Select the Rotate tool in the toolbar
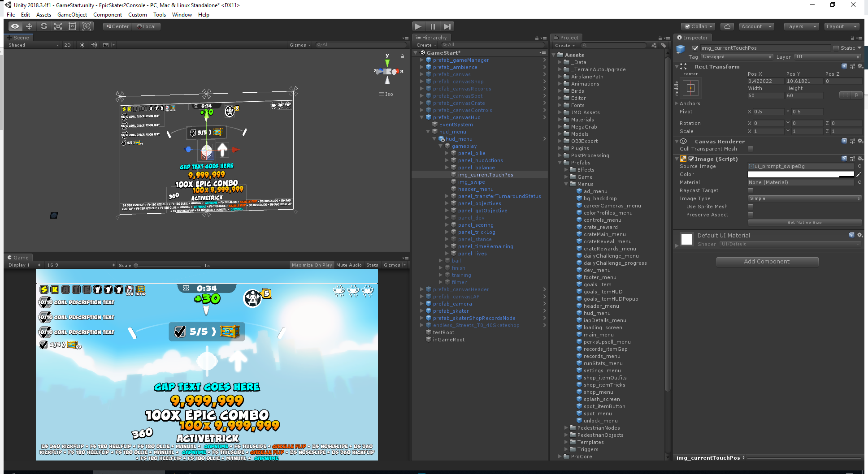The height and width of the screenshot is (474, 868). click(43, 26)
